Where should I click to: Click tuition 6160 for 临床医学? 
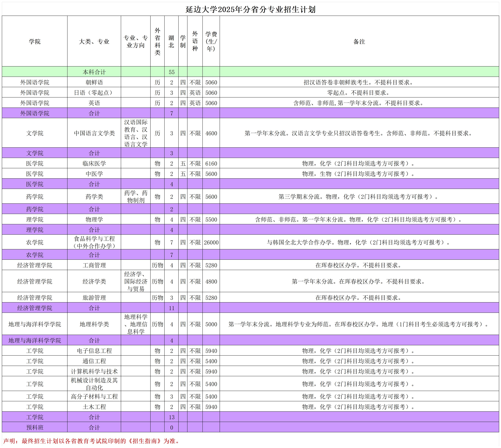tap(211, 163)
